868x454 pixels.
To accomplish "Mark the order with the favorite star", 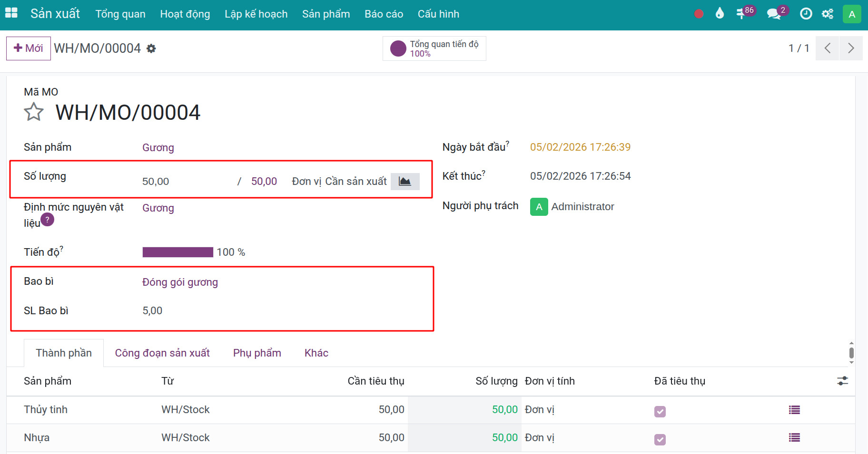I will point(34,112).
